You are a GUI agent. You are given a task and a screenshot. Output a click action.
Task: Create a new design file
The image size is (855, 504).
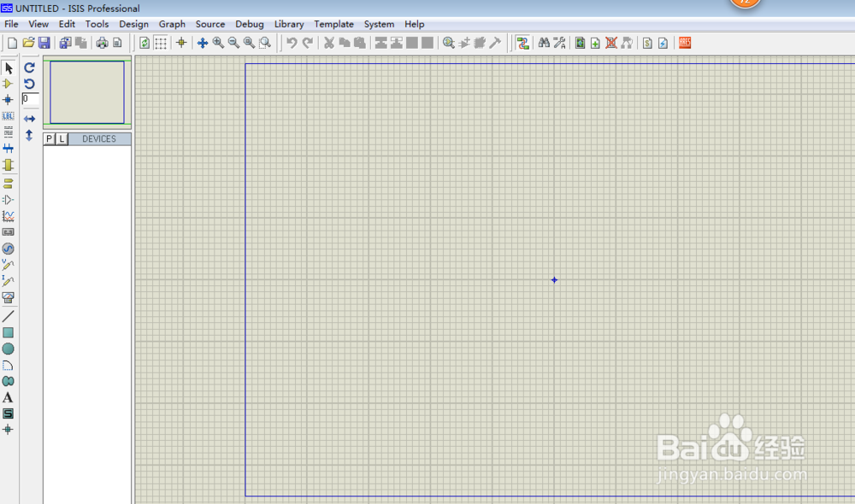tap(12, 43)
